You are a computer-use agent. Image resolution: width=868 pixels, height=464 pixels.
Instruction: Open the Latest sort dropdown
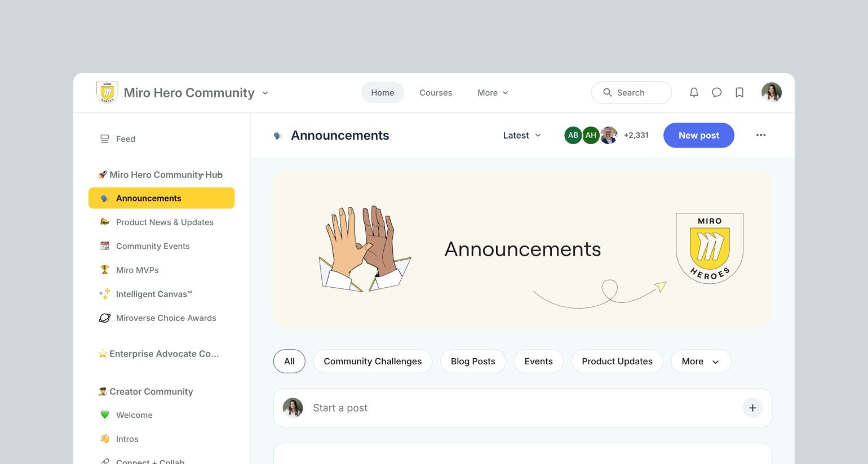point(522,135)
